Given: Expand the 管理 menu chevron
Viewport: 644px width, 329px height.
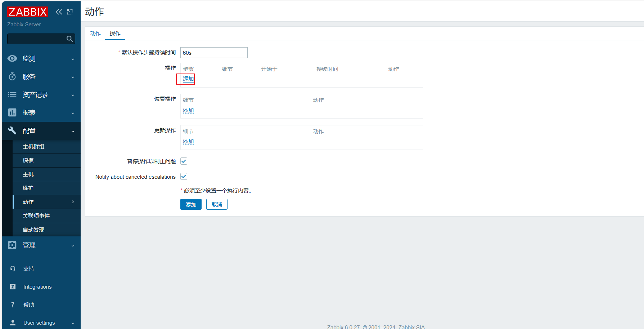Looking at the screenshot, I should [73, 246].
